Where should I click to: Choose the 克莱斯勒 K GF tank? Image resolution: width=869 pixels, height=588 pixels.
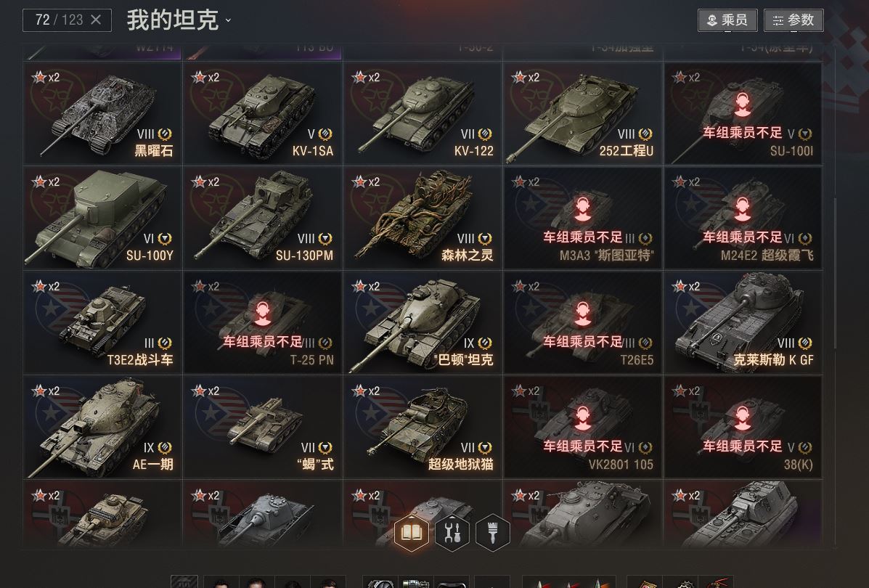(x=743, y=322)
